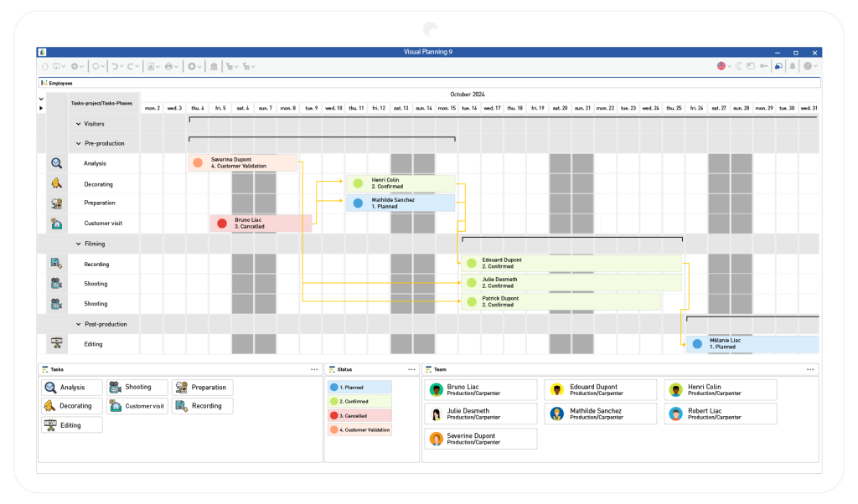Toggle dark mode with the moon icon

coord(738,66)
